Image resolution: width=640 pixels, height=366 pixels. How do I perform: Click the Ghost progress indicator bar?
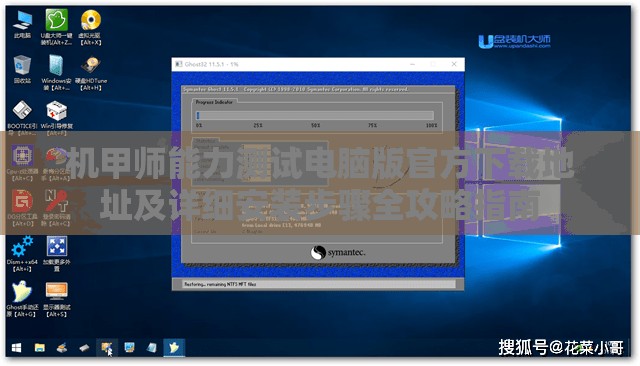coord(315,115)
